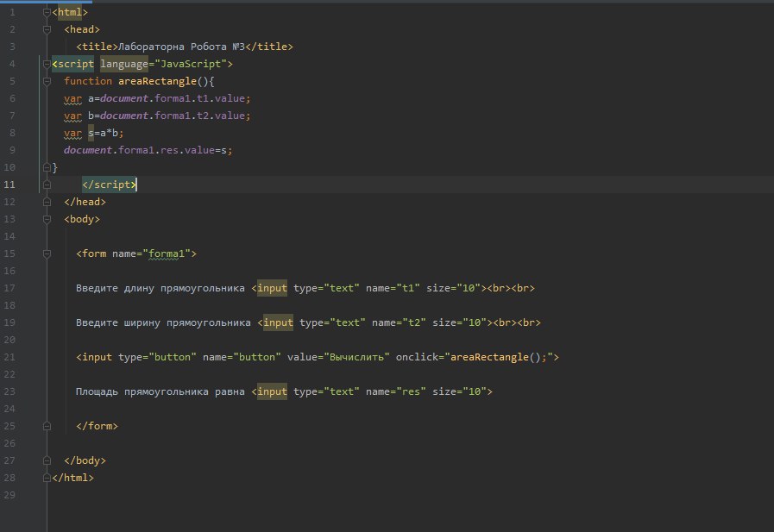Click the fold end marker beside closing body tag
774x532 pixels.
pos(47,460)
